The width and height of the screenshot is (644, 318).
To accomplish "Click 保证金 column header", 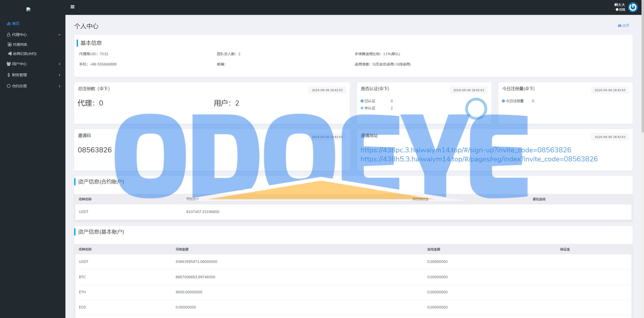I will (565, 249).
